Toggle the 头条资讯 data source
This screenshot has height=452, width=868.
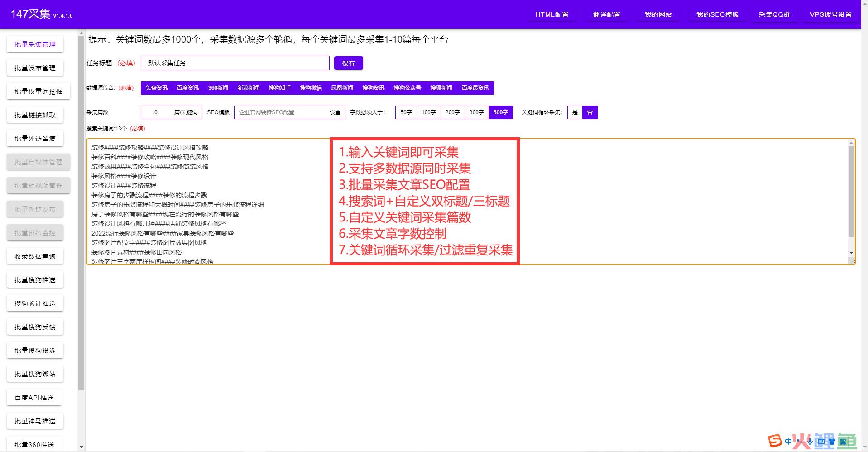click(156, 88)
